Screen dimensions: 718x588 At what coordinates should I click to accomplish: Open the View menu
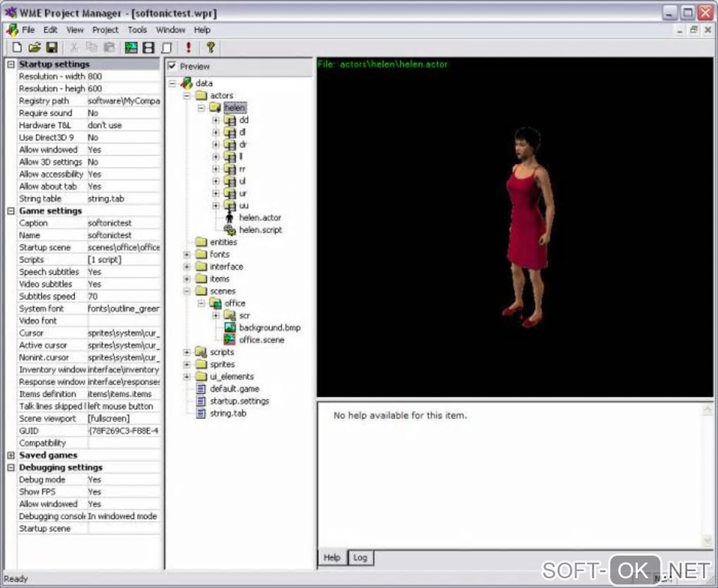pos(75,30)
